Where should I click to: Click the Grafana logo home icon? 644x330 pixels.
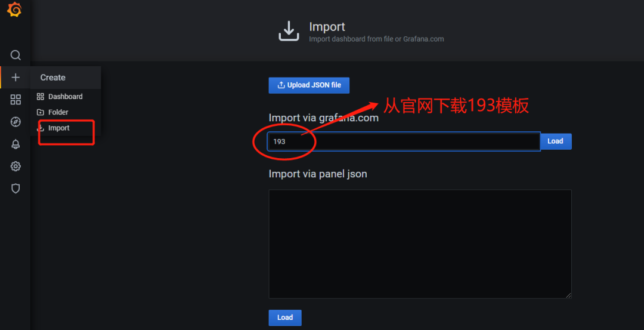point(14,10)
